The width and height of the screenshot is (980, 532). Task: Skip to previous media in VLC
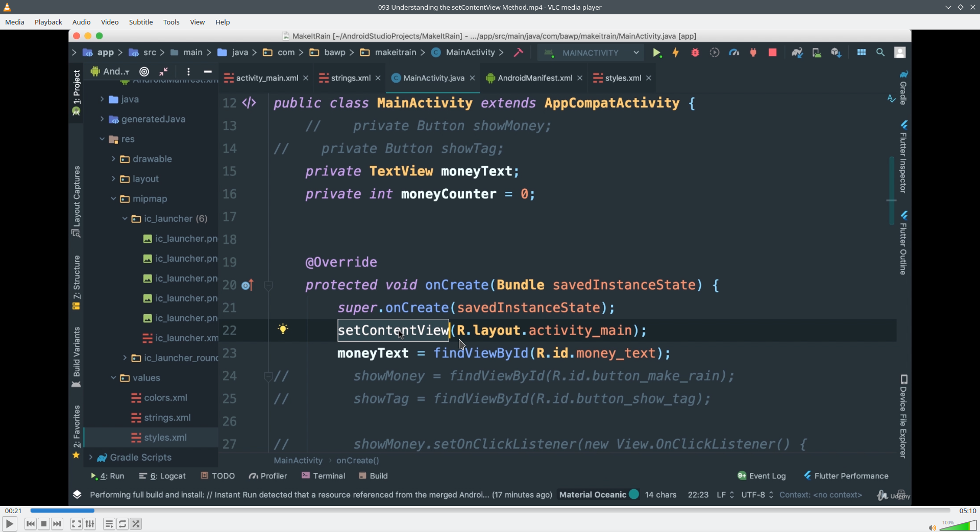[x=31, y=524]
